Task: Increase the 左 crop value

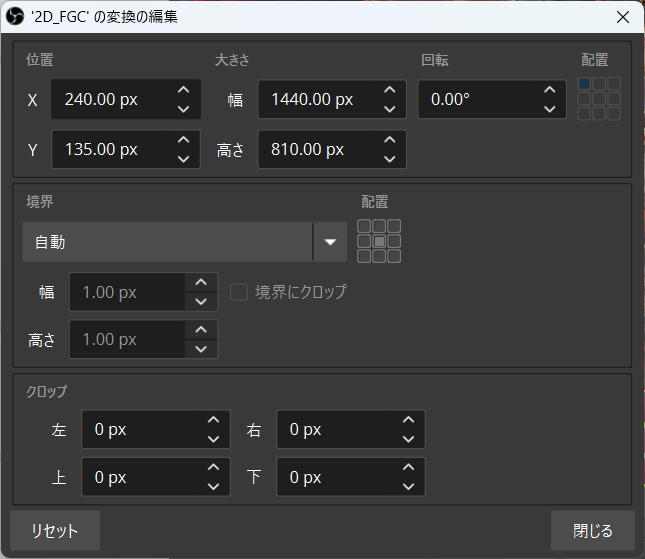Action: click(x=213, y=420)
